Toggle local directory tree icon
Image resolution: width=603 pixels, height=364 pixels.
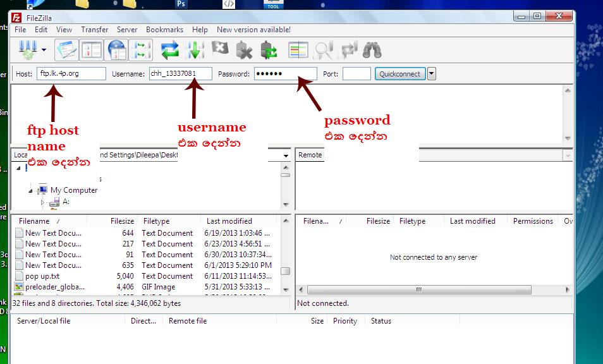(91, 50)
